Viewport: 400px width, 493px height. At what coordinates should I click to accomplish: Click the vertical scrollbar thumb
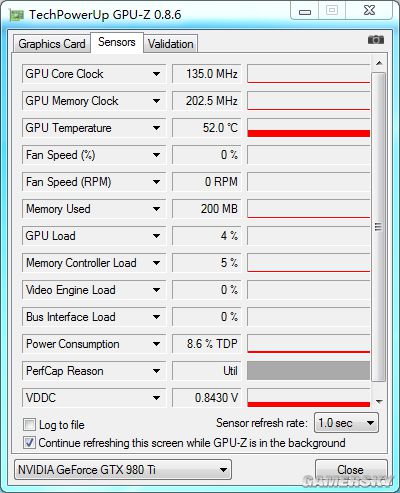[x=379, y=227]
